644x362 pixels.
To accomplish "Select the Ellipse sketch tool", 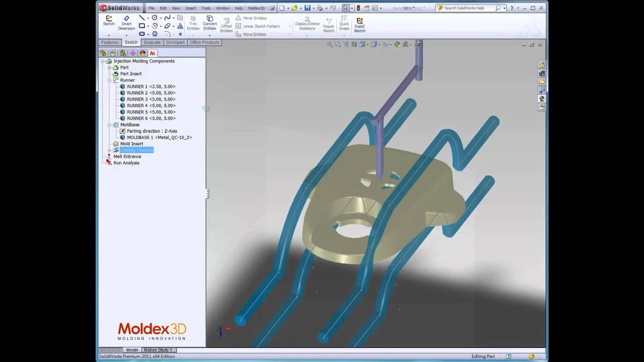I will [168, 26].
